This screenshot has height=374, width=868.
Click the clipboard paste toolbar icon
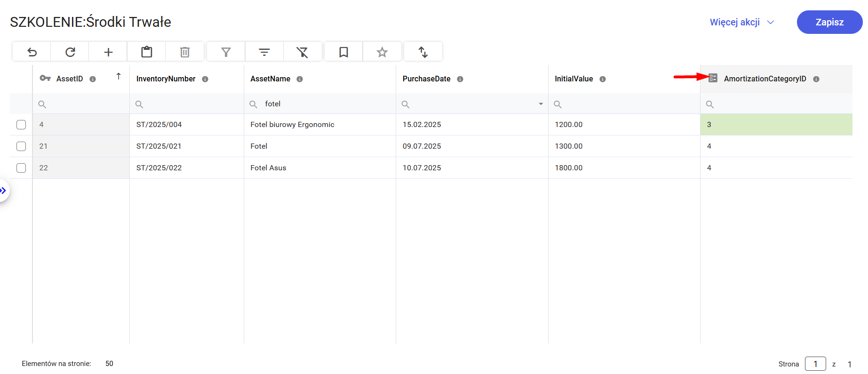[x=147, y=52]
